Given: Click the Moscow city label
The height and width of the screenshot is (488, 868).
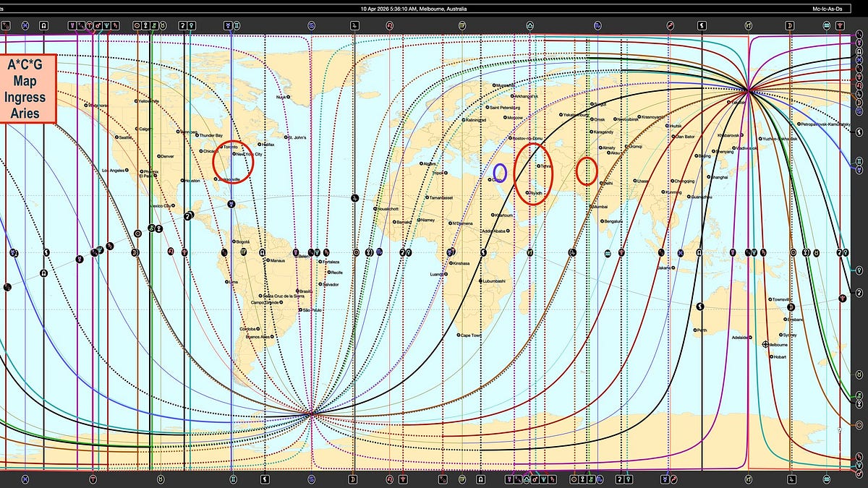Looking at the screenshot, I should click(515, 117).
